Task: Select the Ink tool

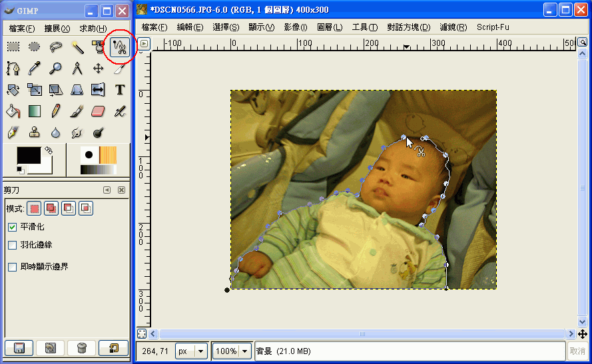Action: pos(13,133)
